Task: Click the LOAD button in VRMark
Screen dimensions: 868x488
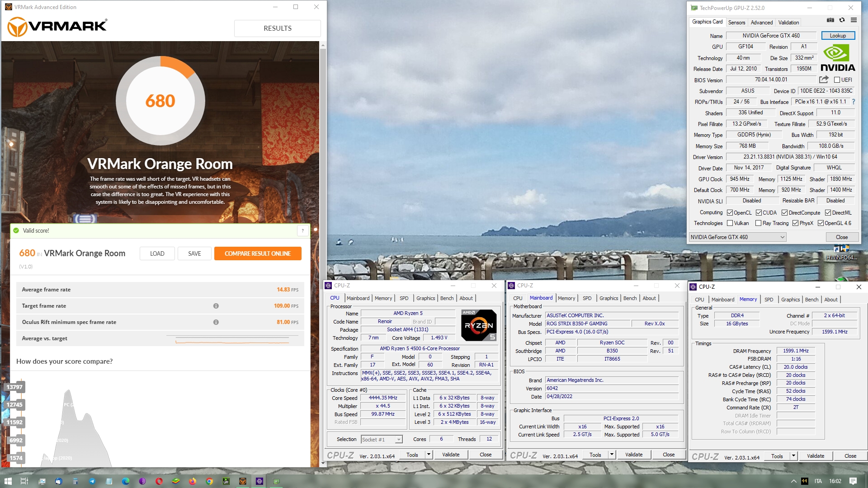Action: click(157, 253)
